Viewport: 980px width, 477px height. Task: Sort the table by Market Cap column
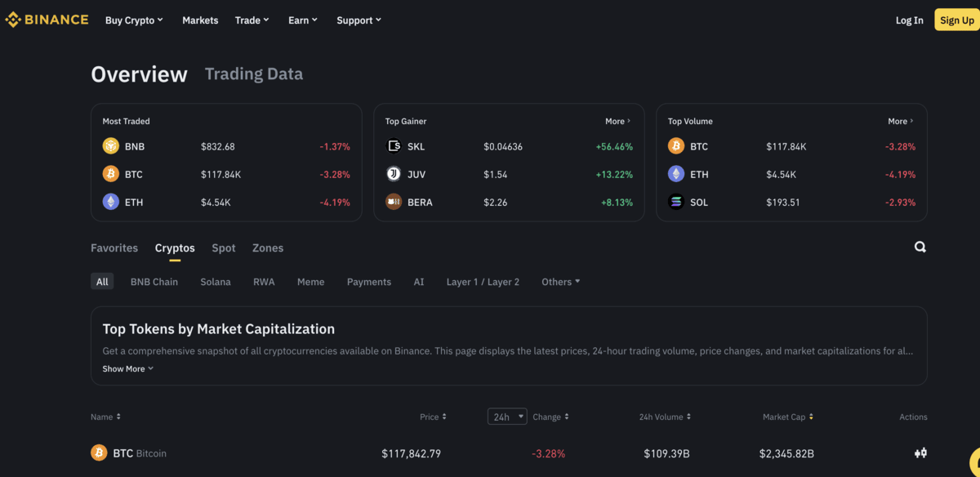coord(788,417)
